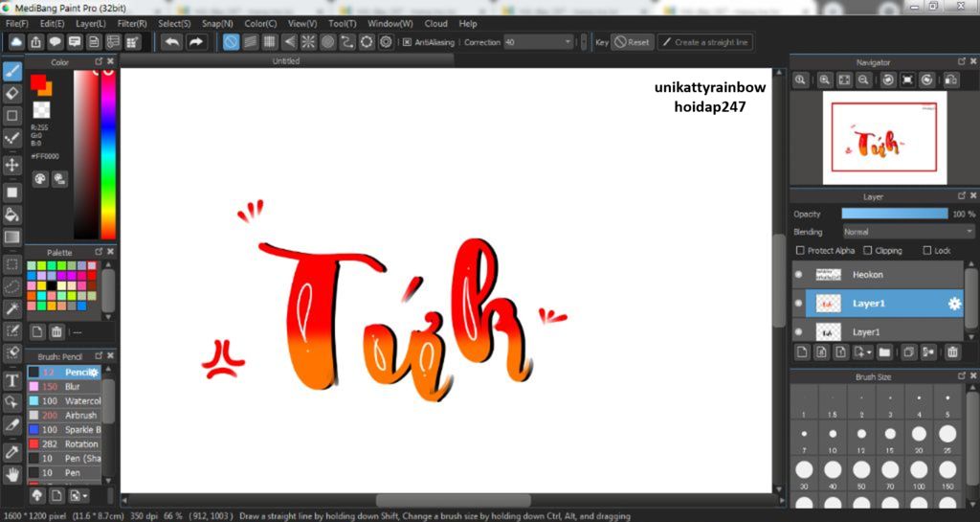Screen dimensions: 980x522
Task: Open the Layer menu
Action: click(91, 24)
